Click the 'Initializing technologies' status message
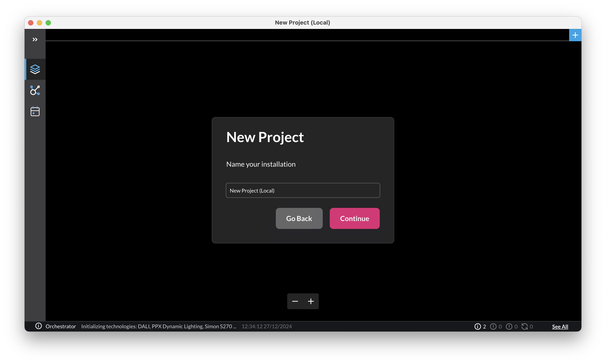 pyautogui.click(x=159, y=326)
